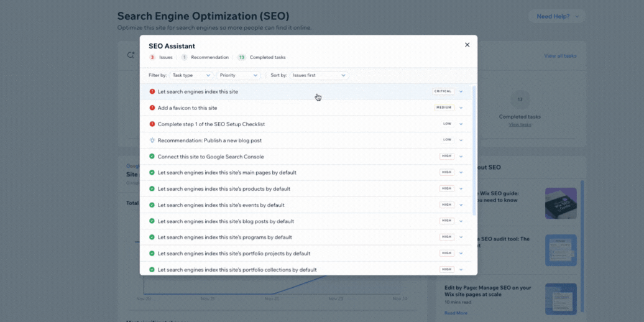Click green check icon beside events task
The image size is (644, 322).
(152, 205)
